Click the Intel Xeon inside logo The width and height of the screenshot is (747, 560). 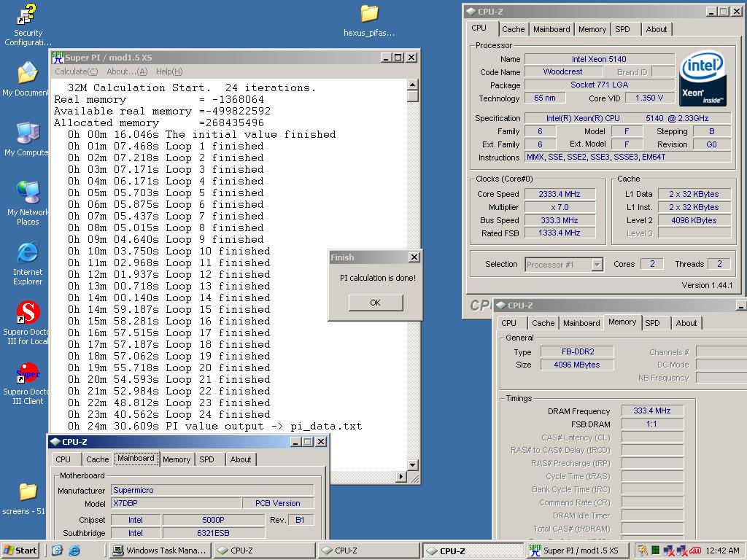pyautogui.click(x=703, y=79)
